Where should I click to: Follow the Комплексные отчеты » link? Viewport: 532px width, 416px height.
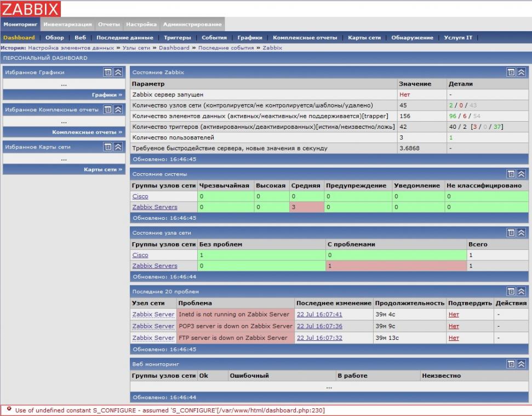(x=87, y=132)
